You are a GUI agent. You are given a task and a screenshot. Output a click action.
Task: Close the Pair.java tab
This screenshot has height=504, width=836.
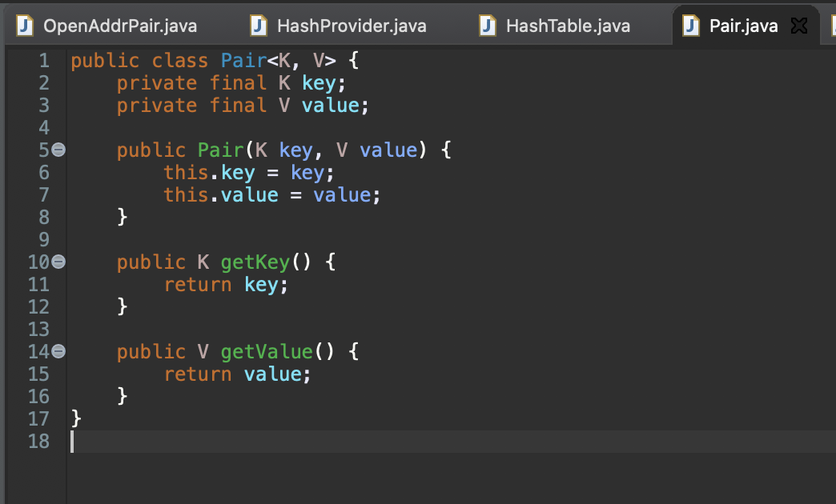(798, 25)
